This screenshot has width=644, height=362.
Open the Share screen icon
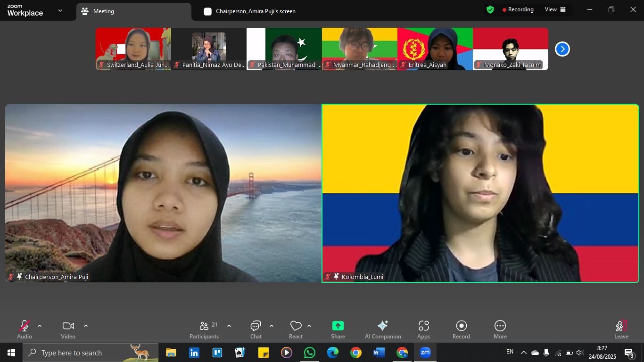(x=338, y=326)
